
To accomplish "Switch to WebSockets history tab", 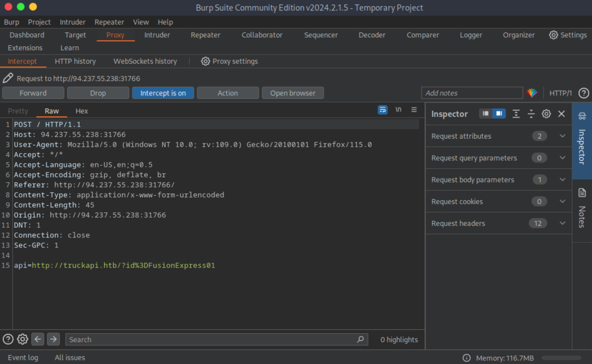I will pos(145,61).
